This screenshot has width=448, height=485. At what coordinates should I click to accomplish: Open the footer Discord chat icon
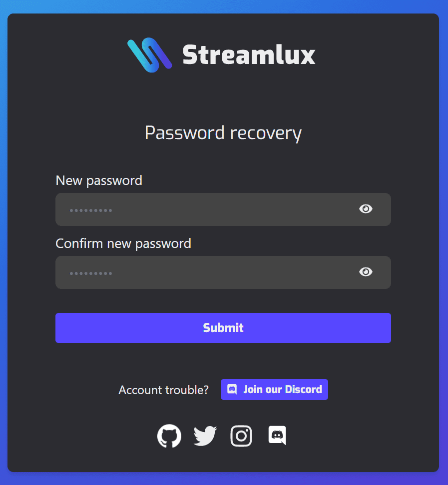(x=277, y=435)
